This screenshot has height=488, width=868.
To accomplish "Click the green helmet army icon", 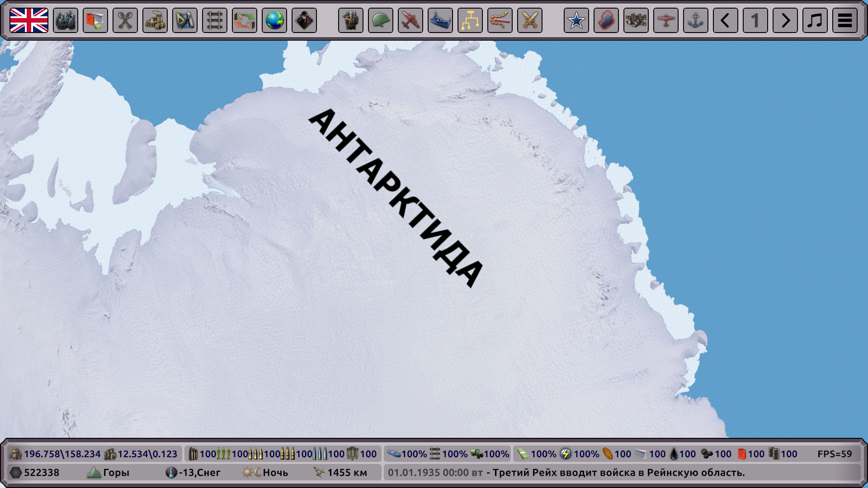I will coord(381,20).
